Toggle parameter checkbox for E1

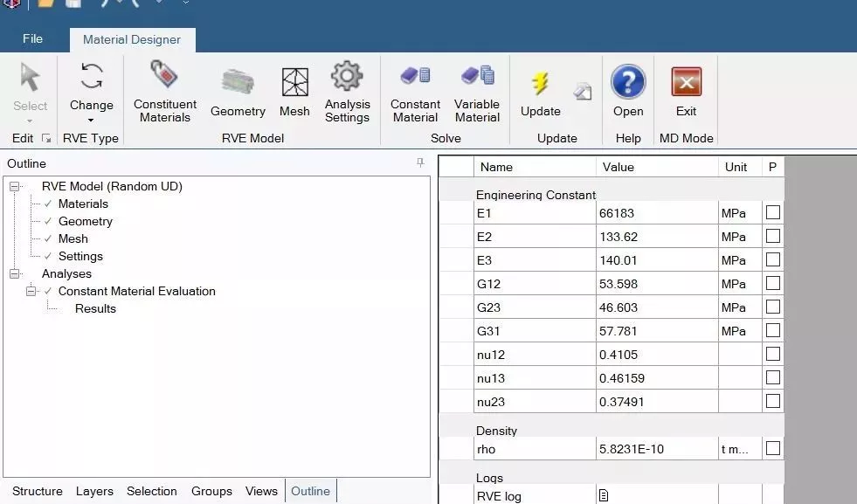[773, 212]
